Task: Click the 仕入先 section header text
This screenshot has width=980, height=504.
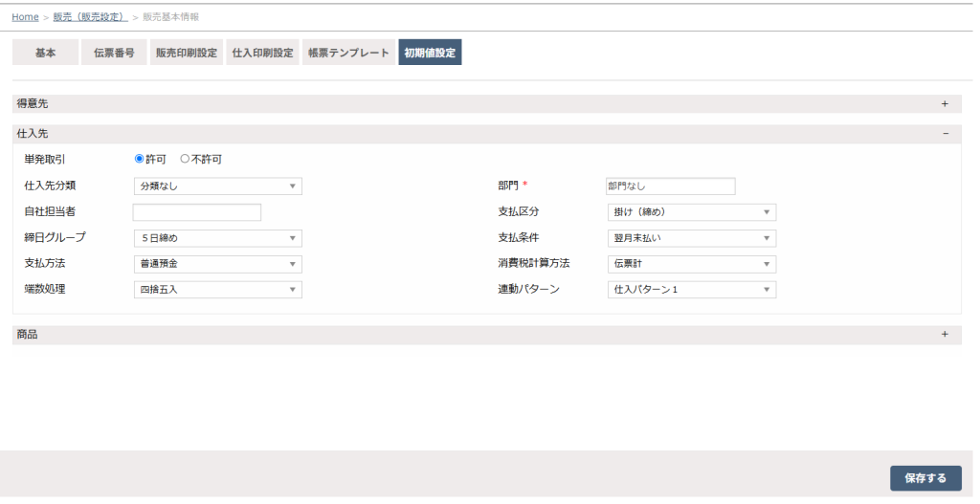Action: [x=33, y=134]
